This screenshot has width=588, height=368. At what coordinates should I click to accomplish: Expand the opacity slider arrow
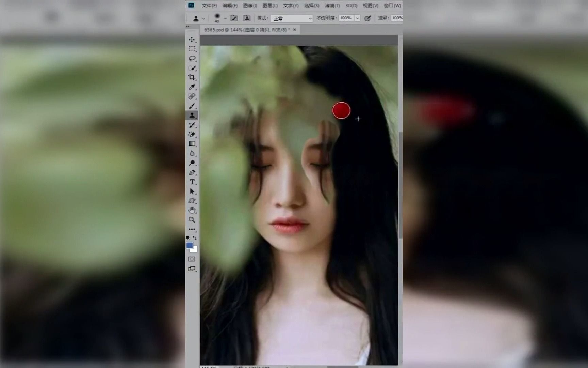pos(358,18)
